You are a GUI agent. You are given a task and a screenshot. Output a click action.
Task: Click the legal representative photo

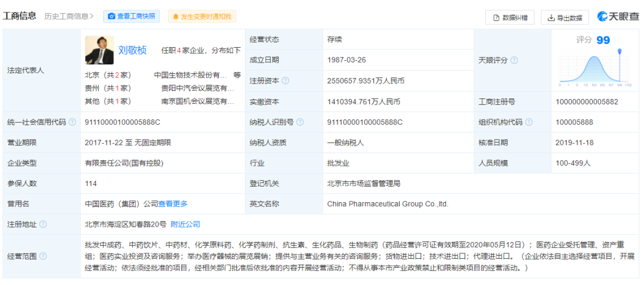tap(100, 50)
